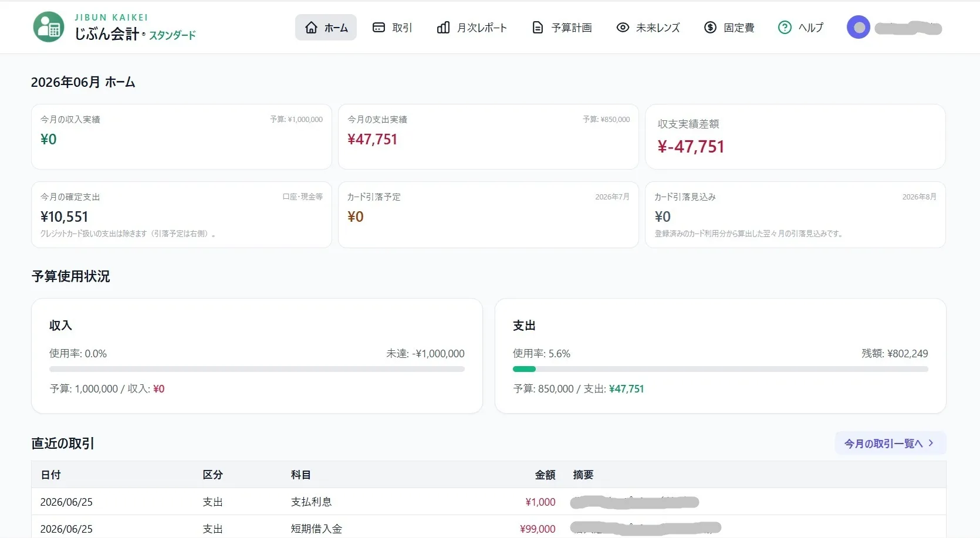Click the bar chart icon for 月次レポート
Screen dimensions: 980x538
pos(444,27)
